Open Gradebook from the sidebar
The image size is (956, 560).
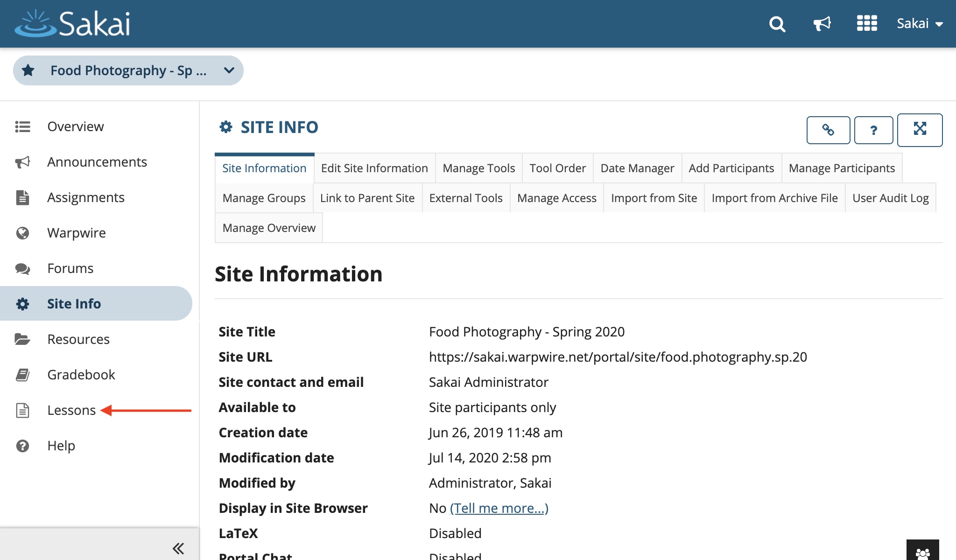pos(81,375)
